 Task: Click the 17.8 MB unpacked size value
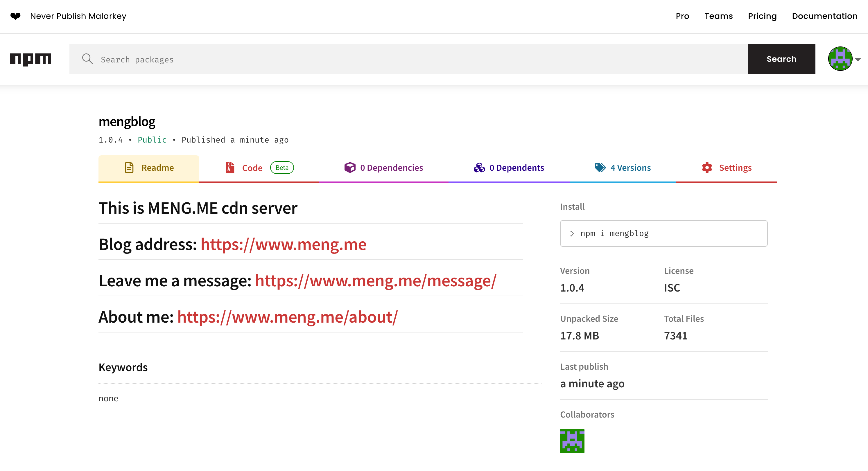click(580, 336)
